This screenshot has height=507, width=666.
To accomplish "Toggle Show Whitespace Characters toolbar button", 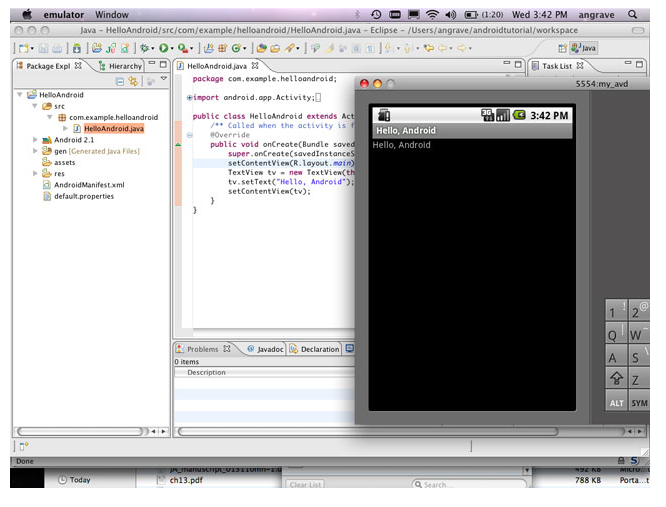I will click(370, 48).
